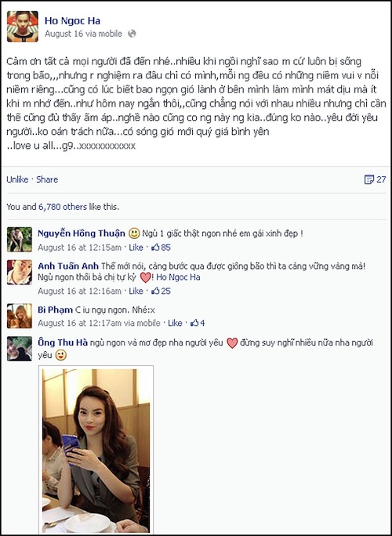Enlarge the attached photo in Ông Thu Hà's comment
Screen dimensions: 392x536
(96, 451)
